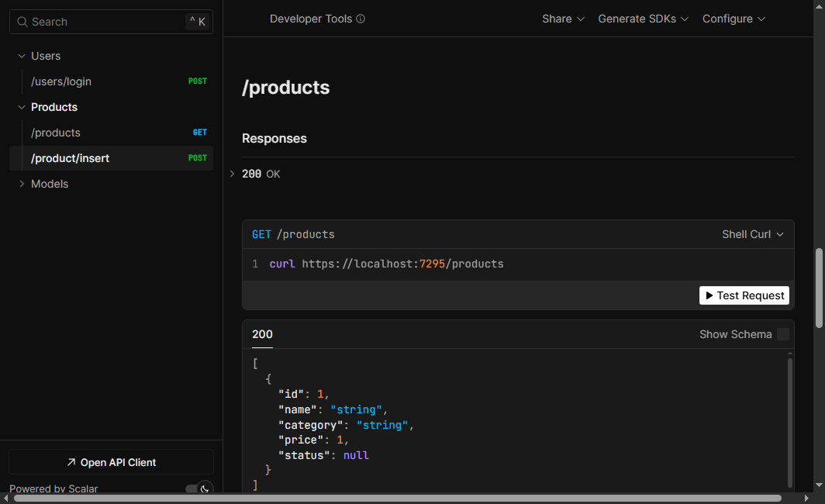Viewport: 825px width, 504px height.
Task: Open the Share dropdown
Action: tap(563, 19)
